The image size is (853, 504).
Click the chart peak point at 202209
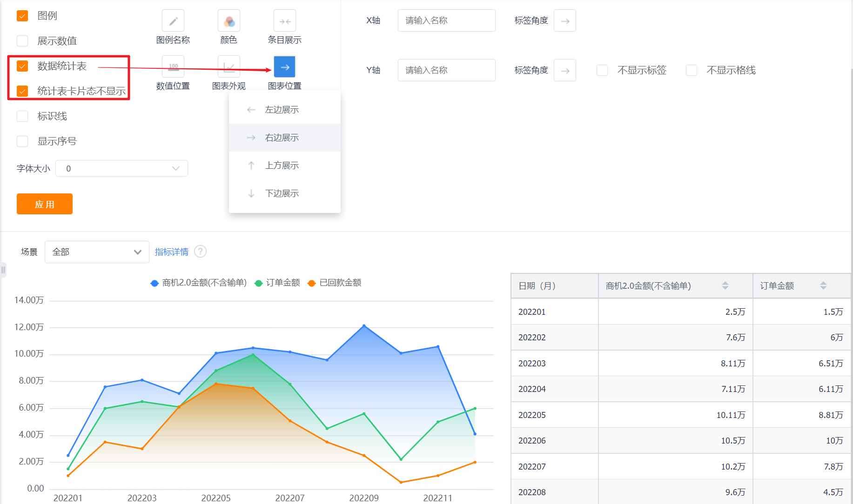[364, 326]
